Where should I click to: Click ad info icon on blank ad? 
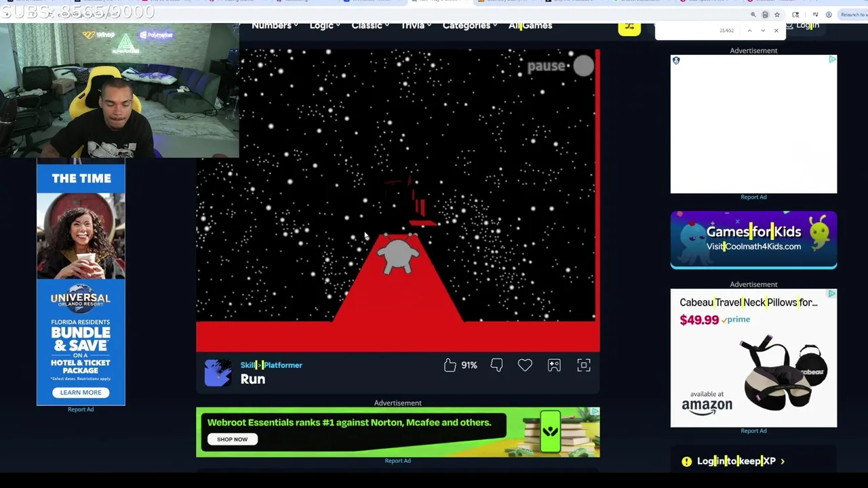point(676,61)
